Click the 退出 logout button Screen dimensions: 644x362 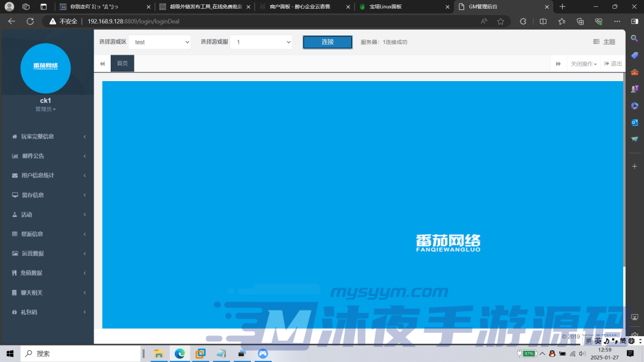(x=613, y=63)
